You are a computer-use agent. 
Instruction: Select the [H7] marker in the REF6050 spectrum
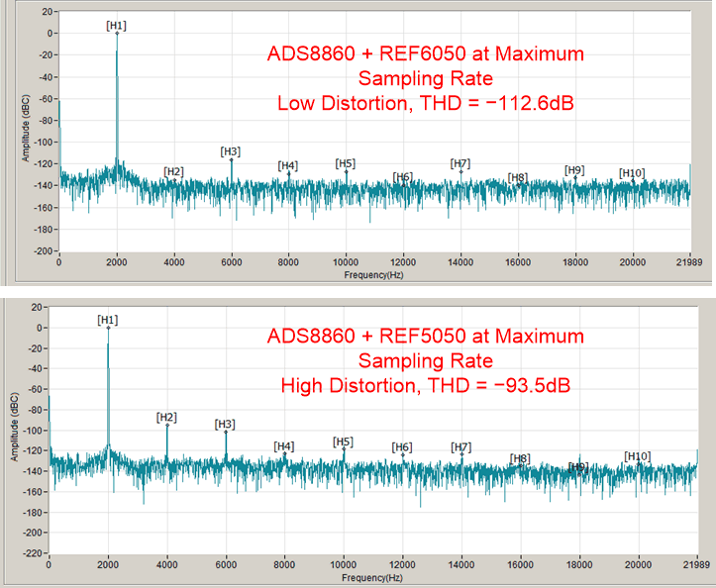pyautogui.click(x=460, y=163)
